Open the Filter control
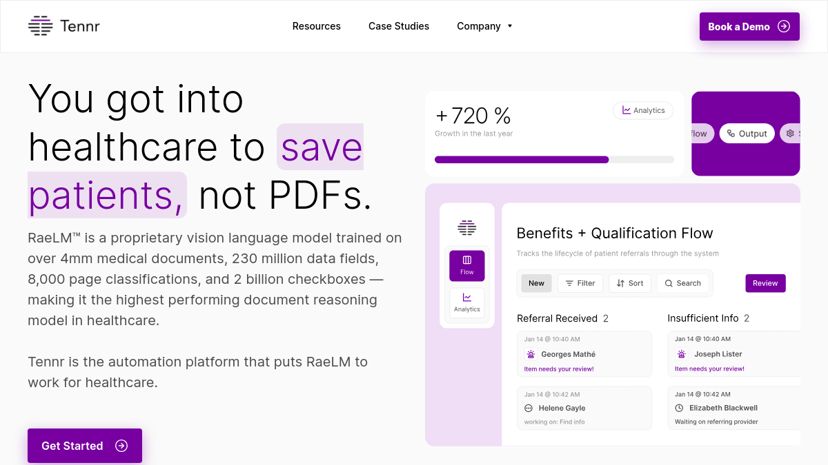 [x=580, y=283]
